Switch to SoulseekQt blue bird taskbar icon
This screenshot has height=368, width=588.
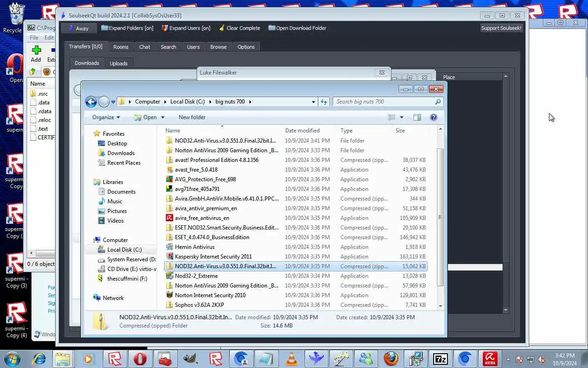coord(316,359)
